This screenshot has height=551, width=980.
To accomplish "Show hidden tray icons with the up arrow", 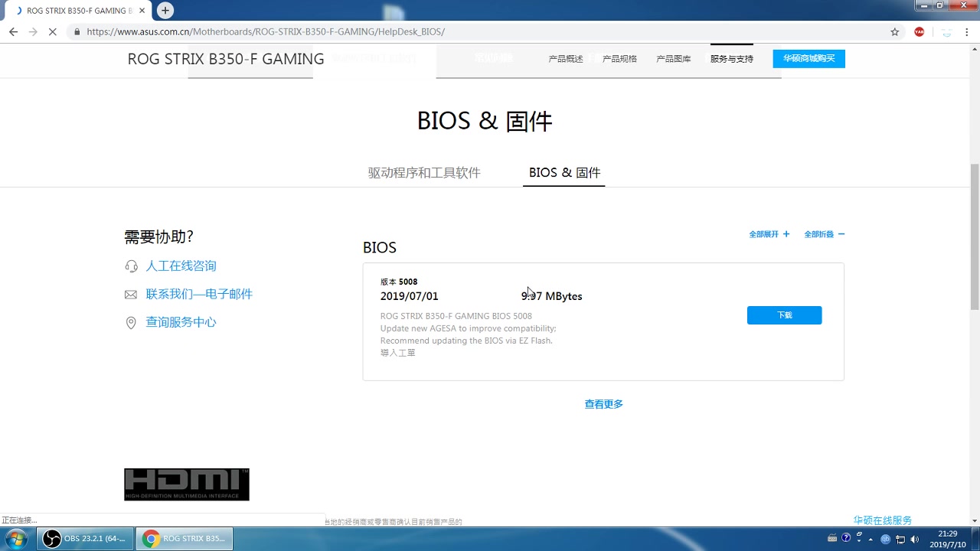I will point(871,539).
